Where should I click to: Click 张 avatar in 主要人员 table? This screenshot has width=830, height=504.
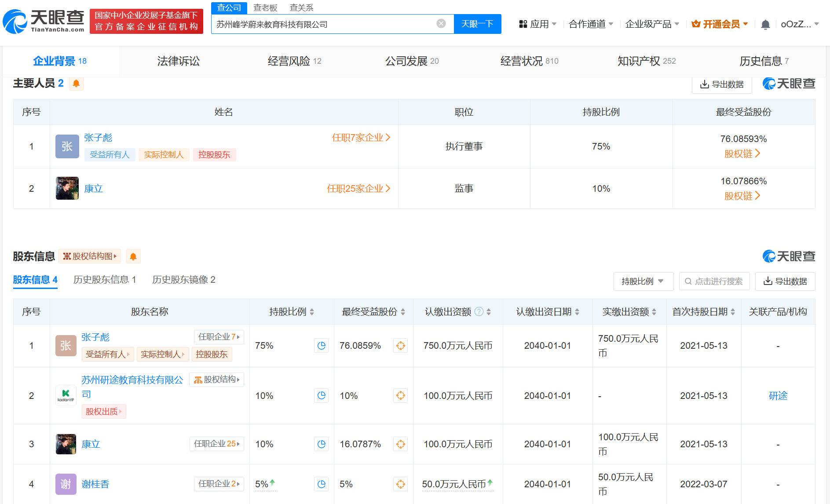(67, 146)
